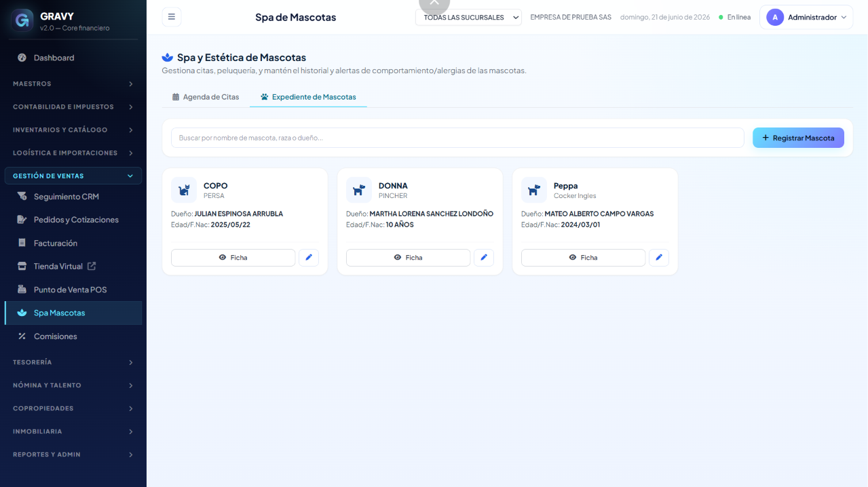The height and width of the screenshot is (487, 868).
Task: Click the dog icon on Peppa's card
Action: pos(534,190)
